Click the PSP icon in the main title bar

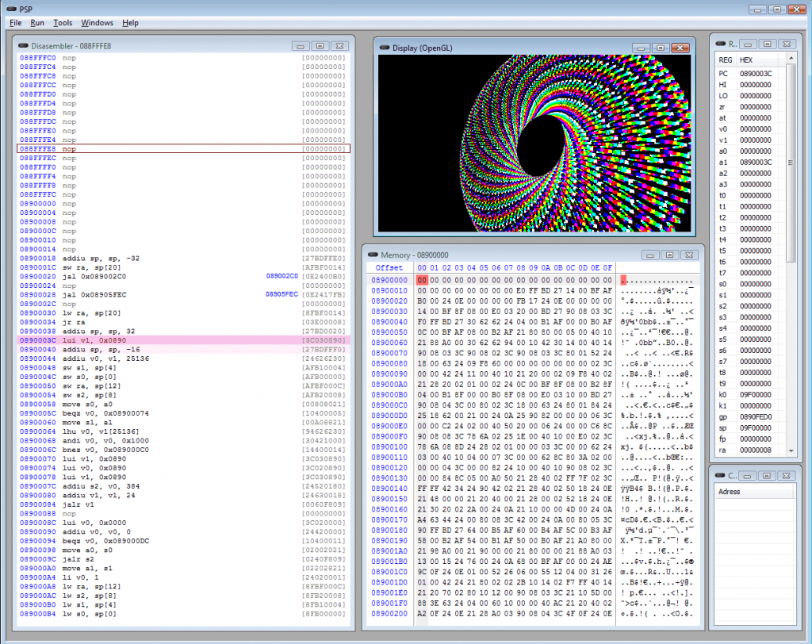click(x=10, y=9)
